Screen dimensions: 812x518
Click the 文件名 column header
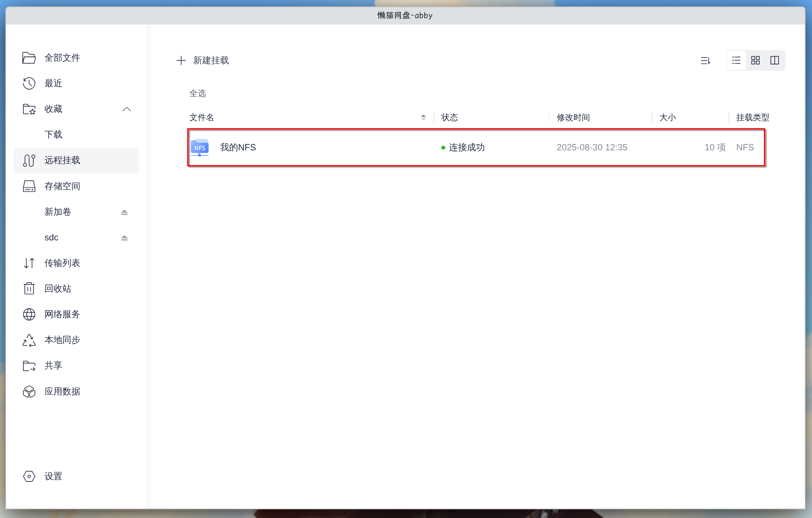pyautogui.click(x=201, y=118)
